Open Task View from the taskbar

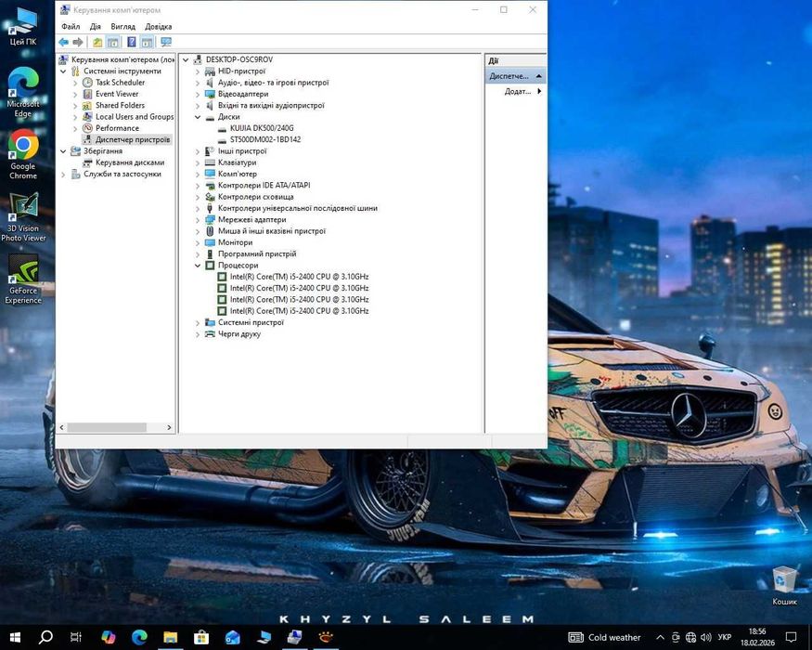[x=76, y=637]
